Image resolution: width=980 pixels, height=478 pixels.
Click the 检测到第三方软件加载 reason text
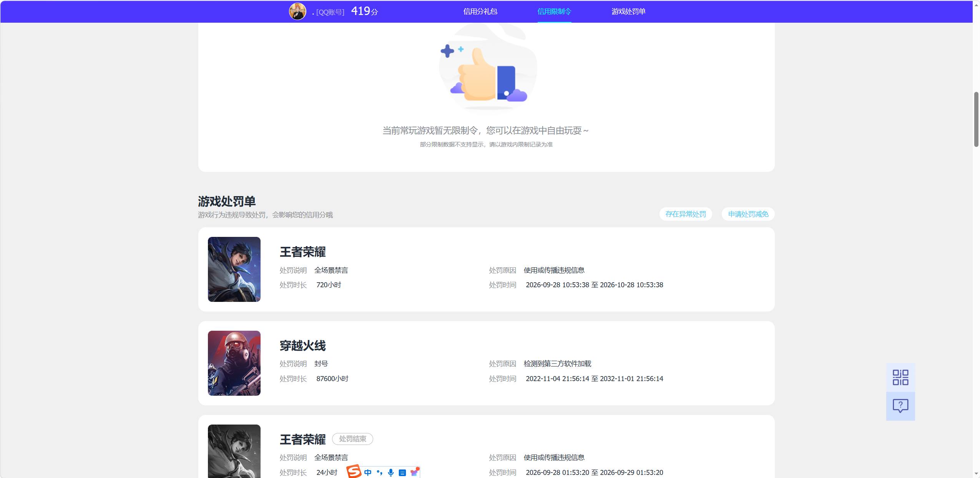(x=557, y=364)
